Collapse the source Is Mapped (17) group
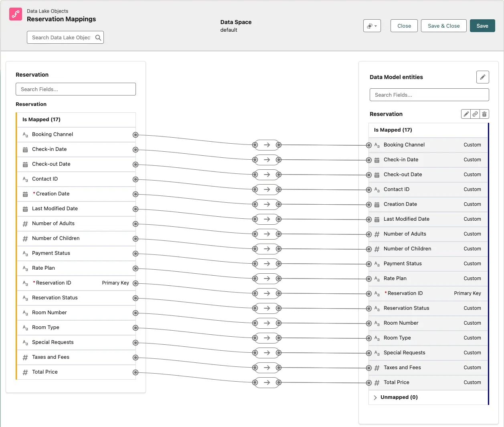The image size is (504, 427). 41,120
